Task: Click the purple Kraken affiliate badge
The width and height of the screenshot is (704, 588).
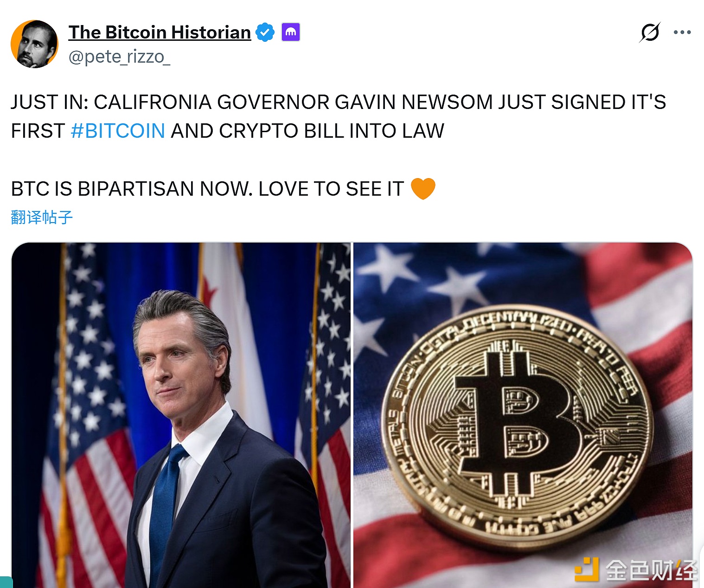Action: click(291, 32)
